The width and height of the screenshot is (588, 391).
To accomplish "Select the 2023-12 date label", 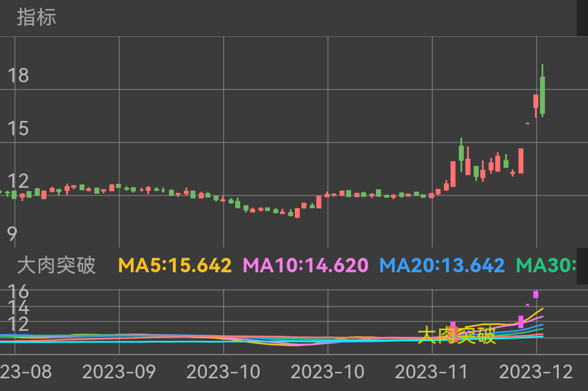I will click(x=536, y=372).
